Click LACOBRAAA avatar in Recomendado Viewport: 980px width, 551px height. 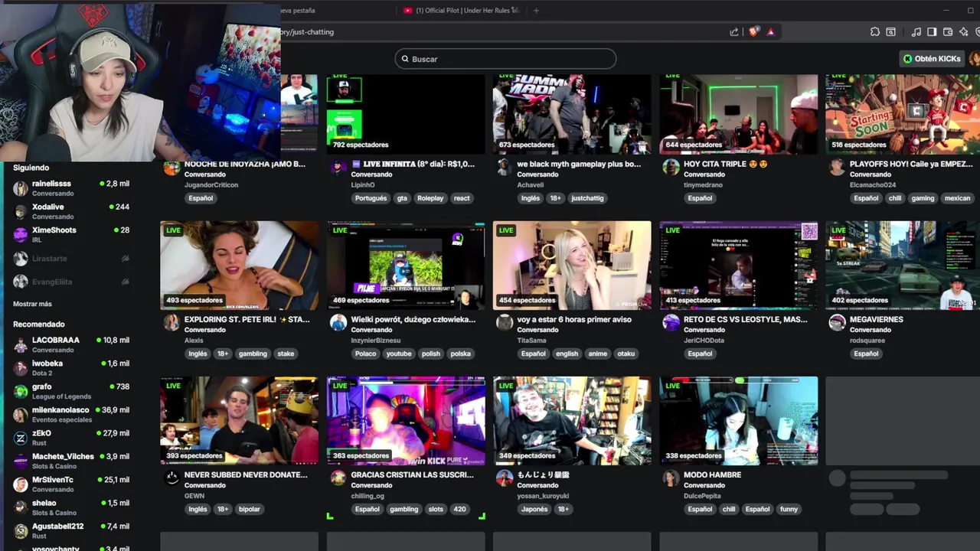point(21,344)
